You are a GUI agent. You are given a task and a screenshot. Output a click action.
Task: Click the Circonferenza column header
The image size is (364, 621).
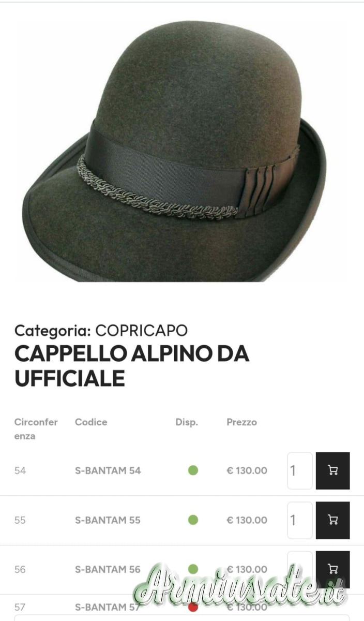tap(36, 429)
